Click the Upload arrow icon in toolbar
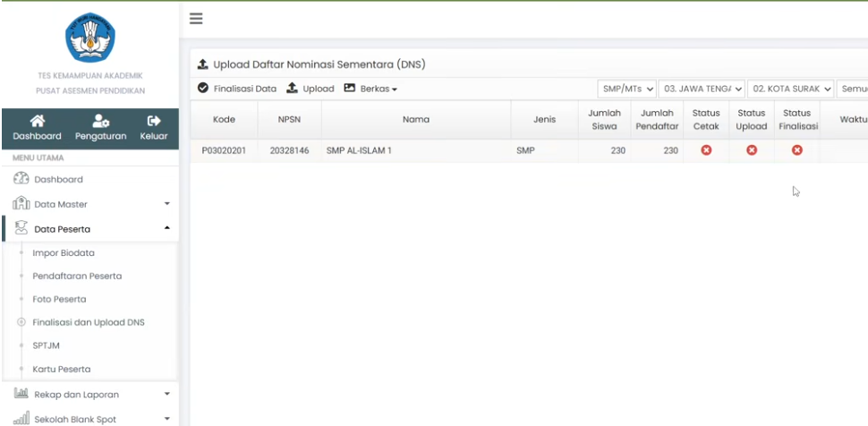The width and height of the screenshot is (868, 426). click(293, 88)
